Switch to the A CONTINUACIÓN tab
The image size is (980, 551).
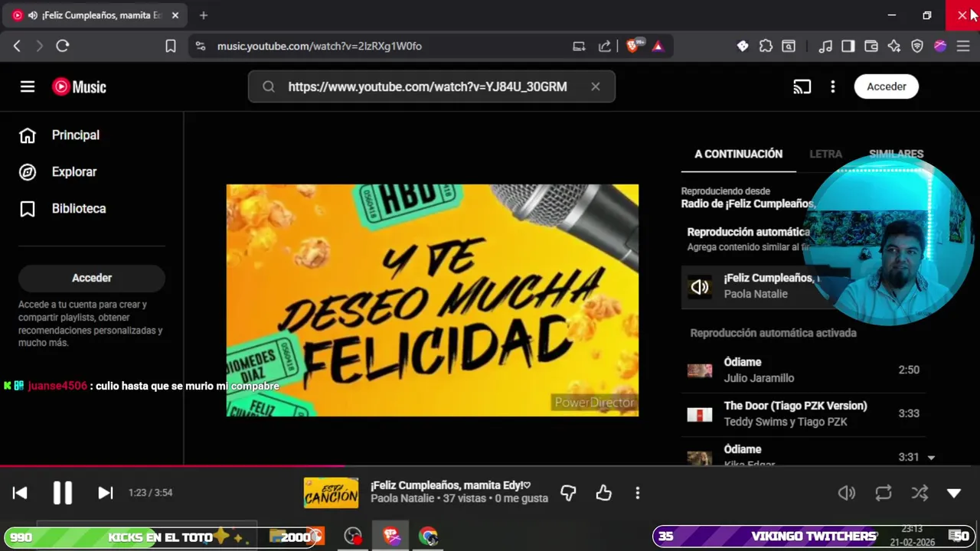[738, 154]
